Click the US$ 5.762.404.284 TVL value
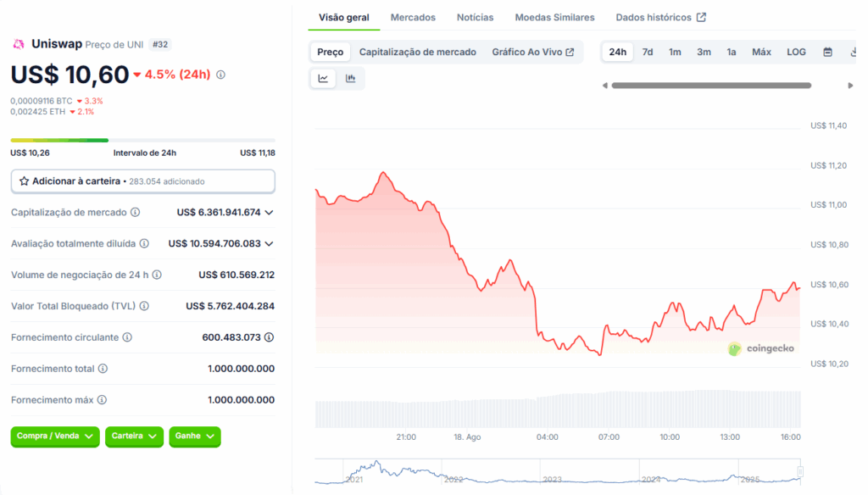 coord(230,306)
